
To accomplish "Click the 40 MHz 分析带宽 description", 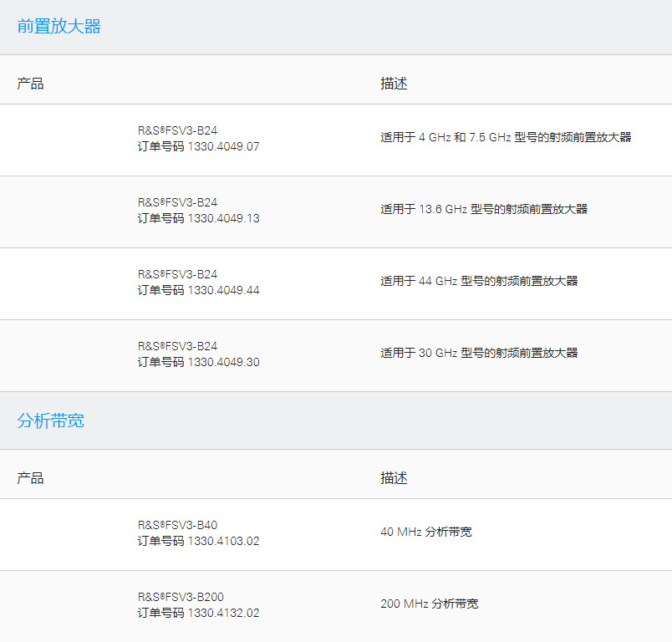I will pos(425,532).
